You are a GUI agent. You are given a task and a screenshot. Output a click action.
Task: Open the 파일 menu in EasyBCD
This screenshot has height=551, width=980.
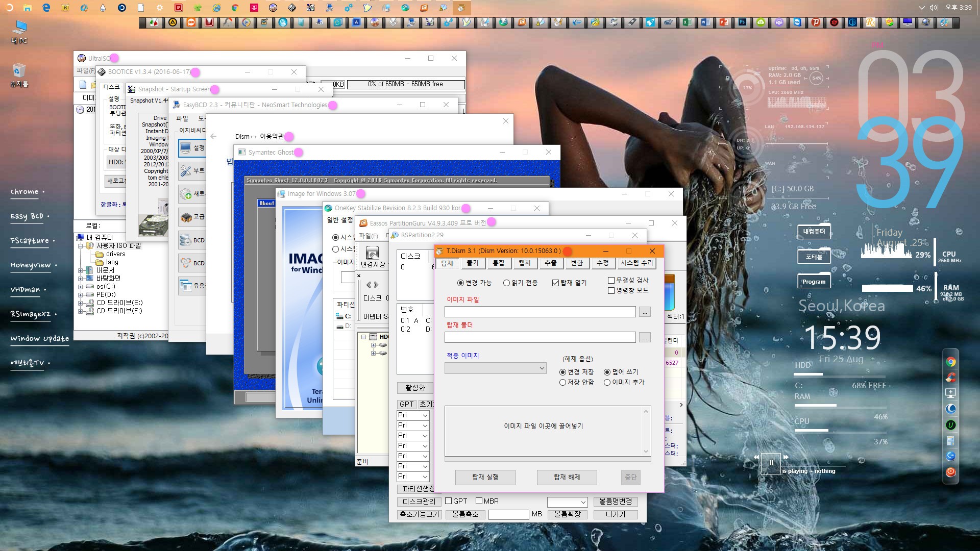point(182,118)
